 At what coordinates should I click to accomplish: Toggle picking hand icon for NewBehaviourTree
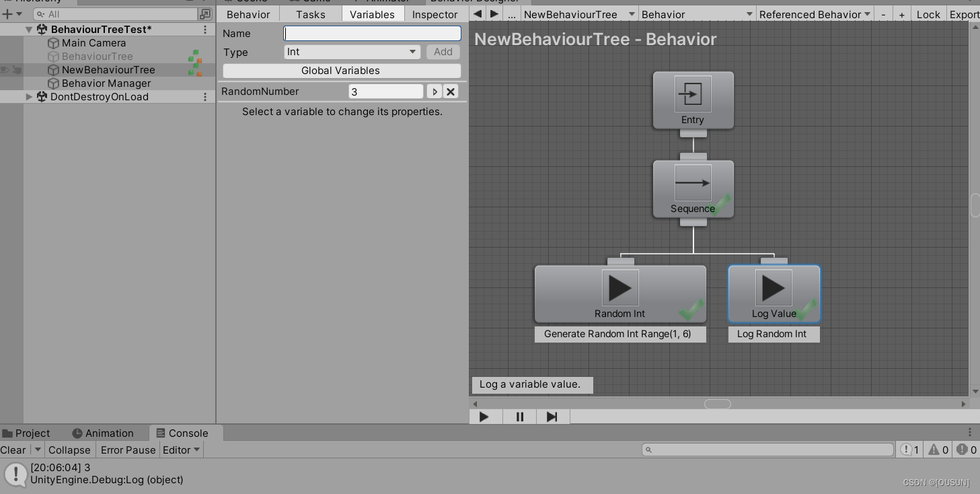click(17, 70)
